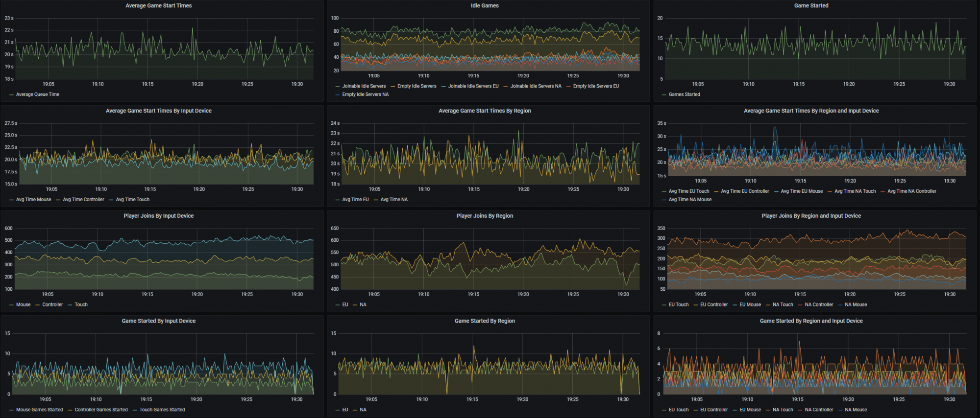980x418 pixels.
Task: Select EU Touch in Player Joins By Region and Input Device
Action: (678, 305)
